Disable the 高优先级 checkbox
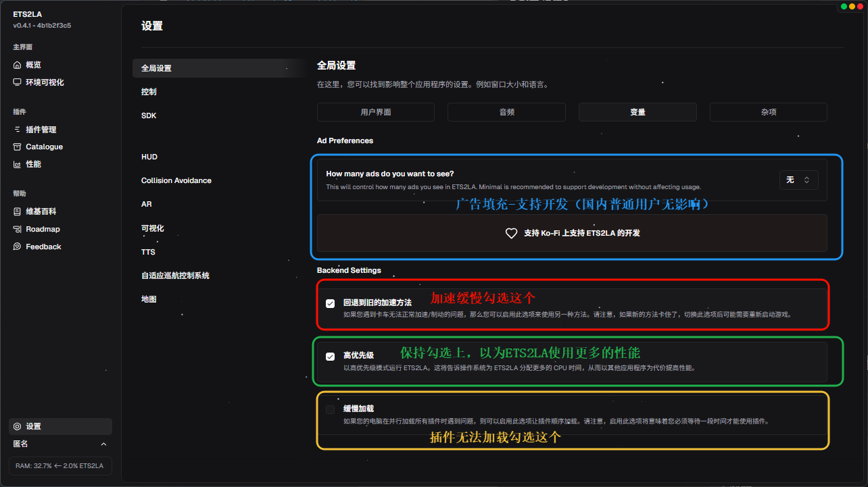The image size is (868, 487). pyautogui.click(x=330, y=356)
